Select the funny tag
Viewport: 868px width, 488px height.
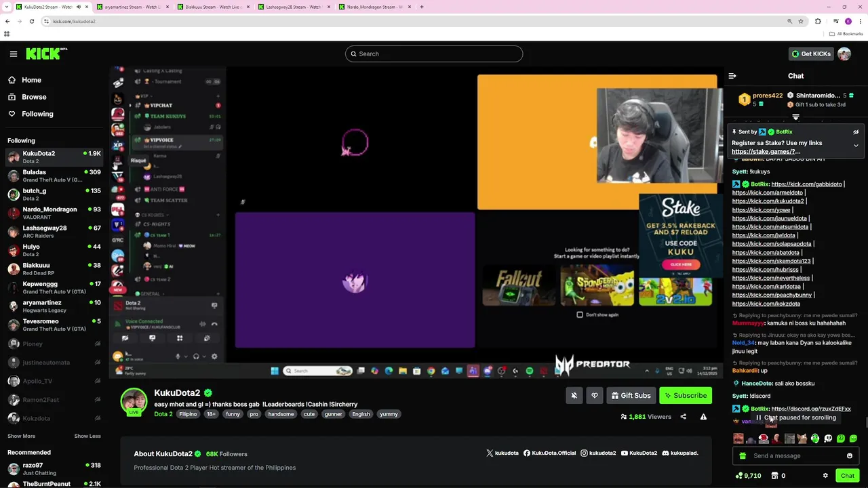(233, 414)
